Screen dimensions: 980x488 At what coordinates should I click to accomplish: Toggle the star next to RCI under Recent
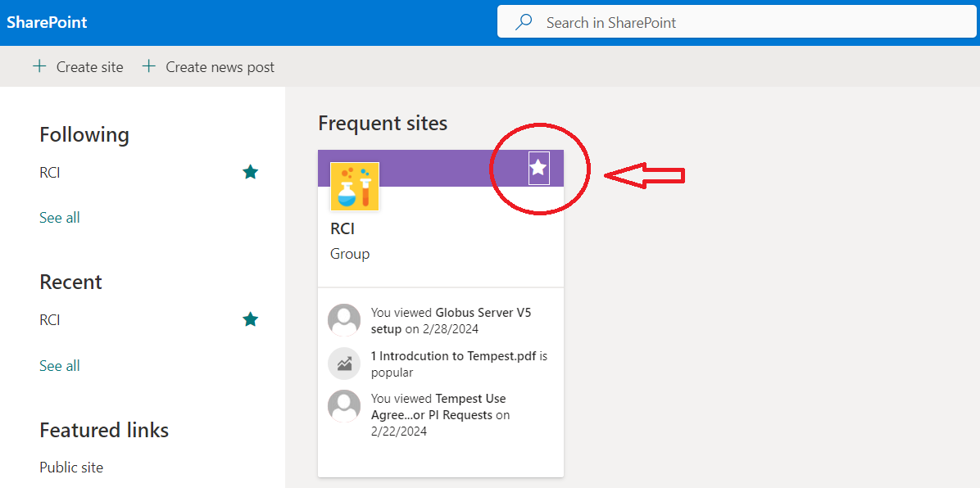point(250,320)
